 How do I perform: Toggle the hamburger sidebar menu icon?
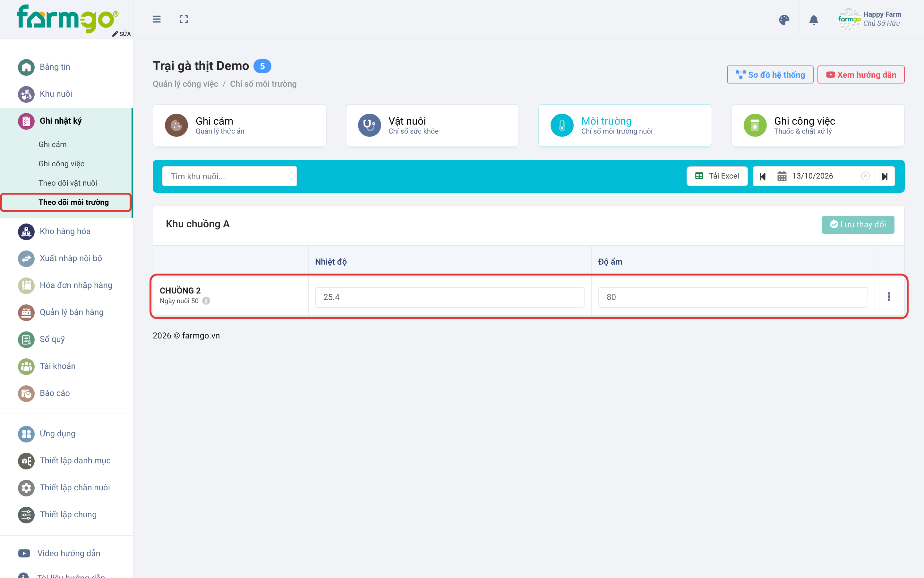pos(157,19)
